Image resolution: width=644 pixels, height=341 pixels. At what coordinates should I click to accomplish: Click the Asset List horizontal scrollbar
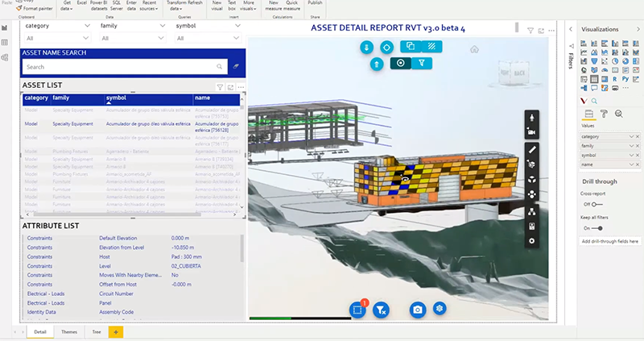[117, 214]
